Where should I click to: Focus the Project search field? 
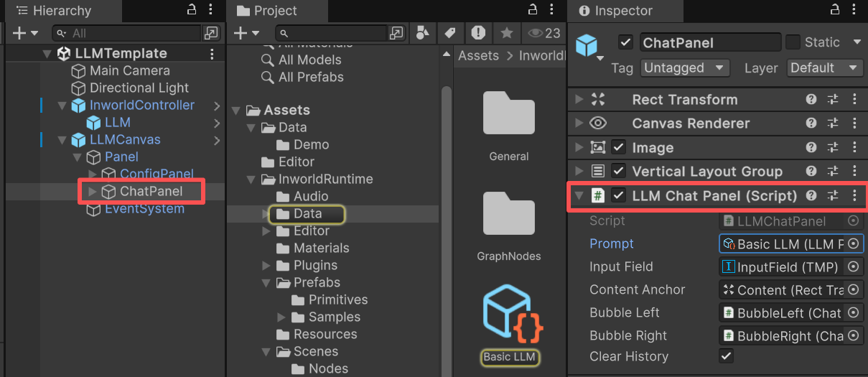point(330,33)
